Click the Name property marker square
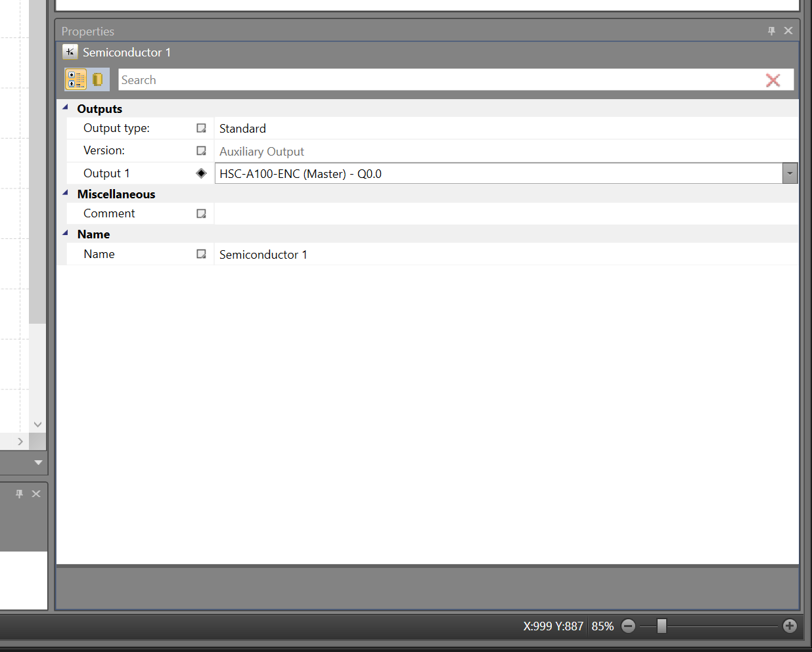 click(201, 254)
